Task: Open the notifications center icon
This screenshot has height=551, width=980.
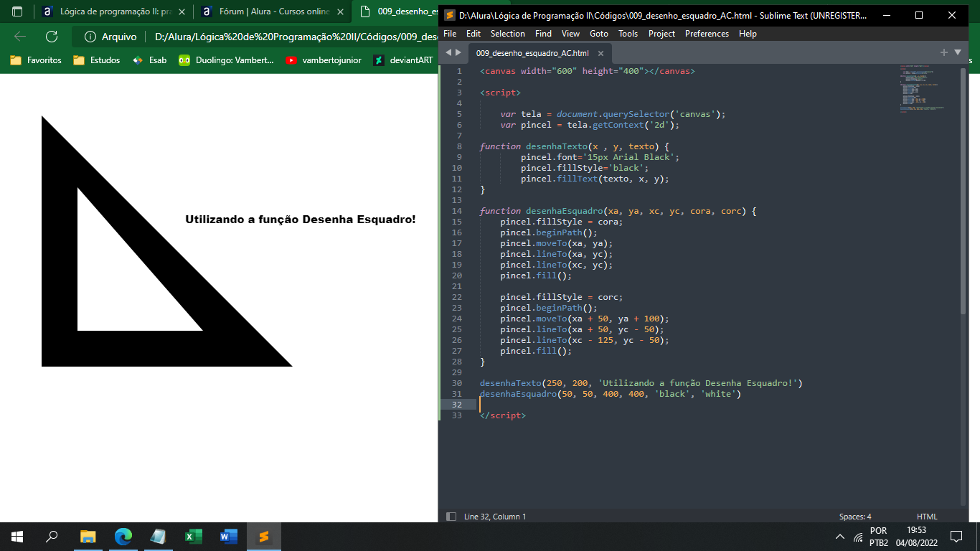Action: tap(956, 537)
